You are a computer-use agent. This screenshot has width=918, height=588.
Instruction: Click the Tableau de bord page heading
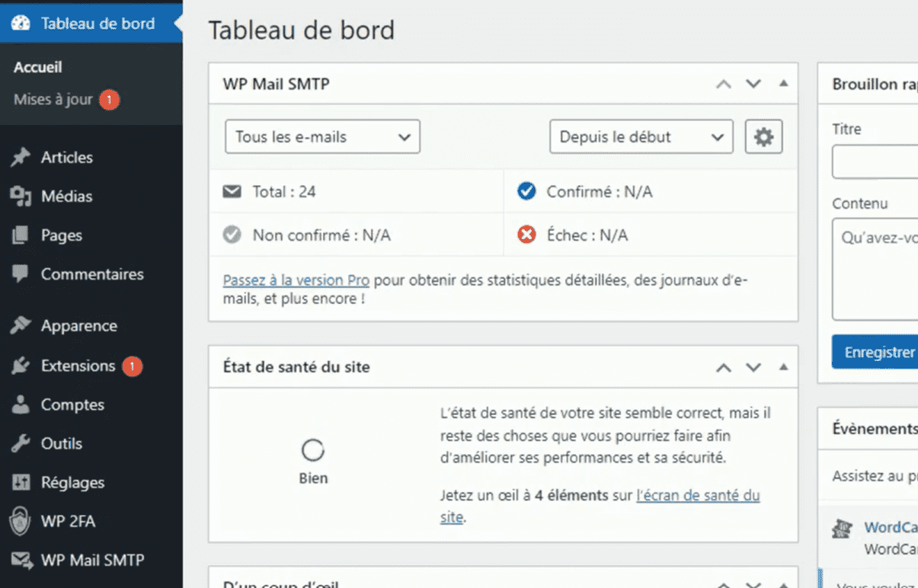tap(302, 30)
